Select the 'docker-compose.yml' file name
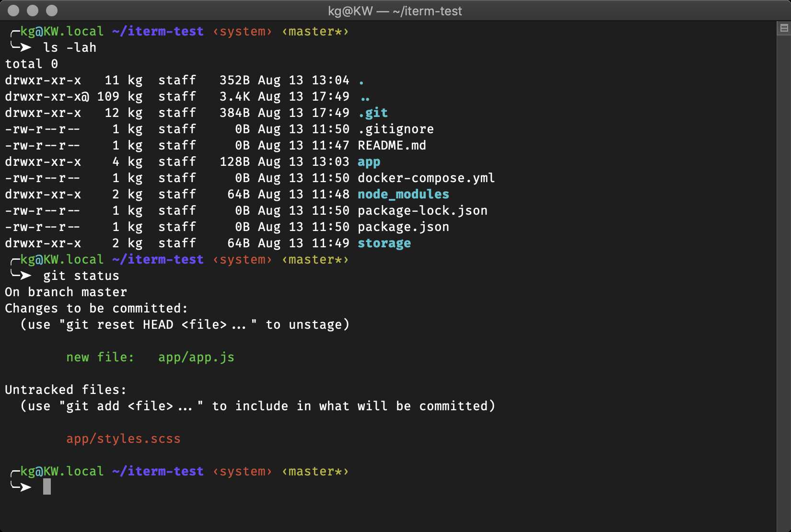The height and width of the screenshot is (532, 791). (427, 178)
